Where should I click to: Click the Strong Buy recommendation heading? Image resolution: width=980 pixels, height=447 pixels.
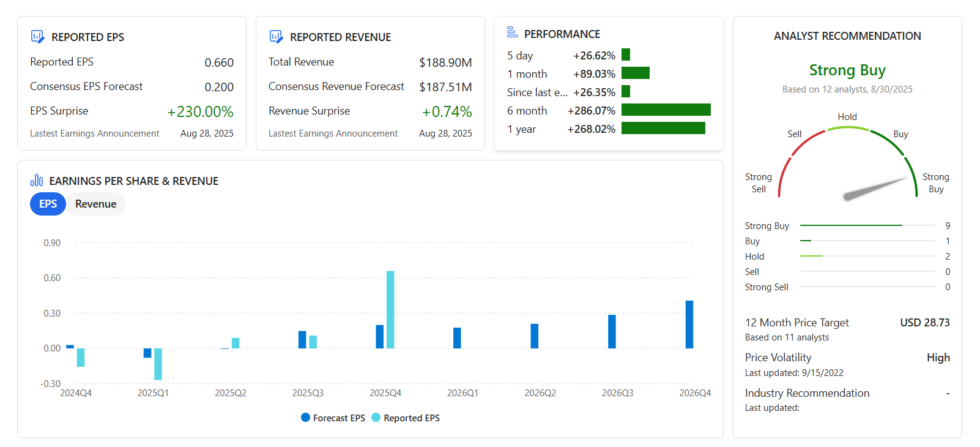tap(847, 70)
